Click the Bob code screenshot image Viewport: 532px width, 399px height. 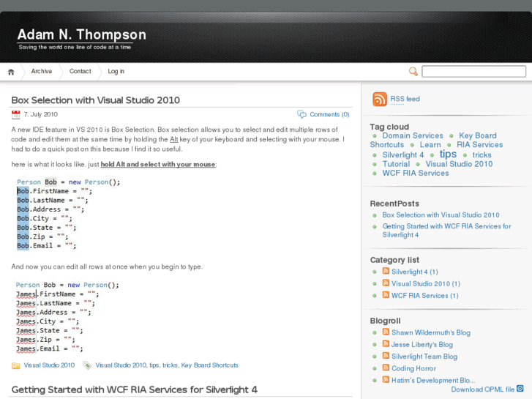click(x=69, y=214)
